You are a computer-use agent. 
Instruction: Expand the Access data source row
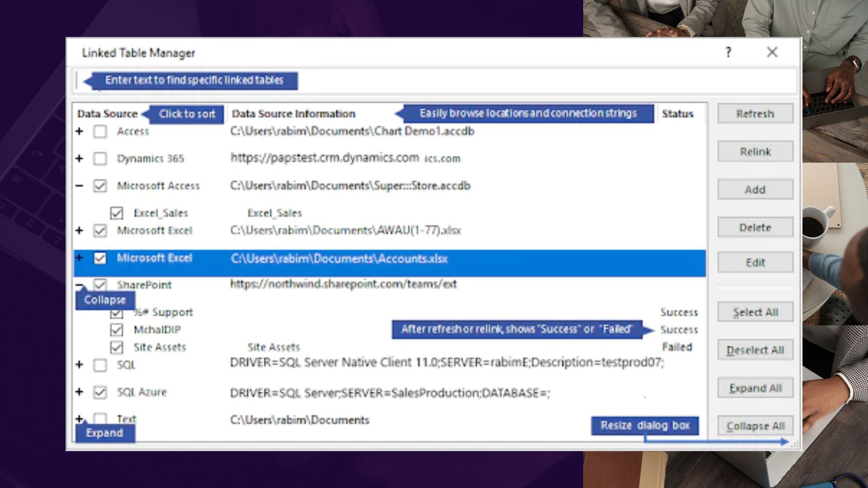coord(80,131)
